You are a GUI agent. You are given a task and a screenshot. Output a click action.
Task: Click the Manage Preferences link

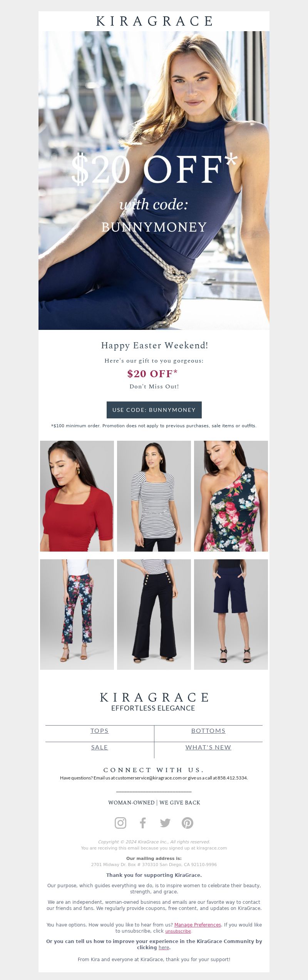pyautogui.click(x=198, y=925)
